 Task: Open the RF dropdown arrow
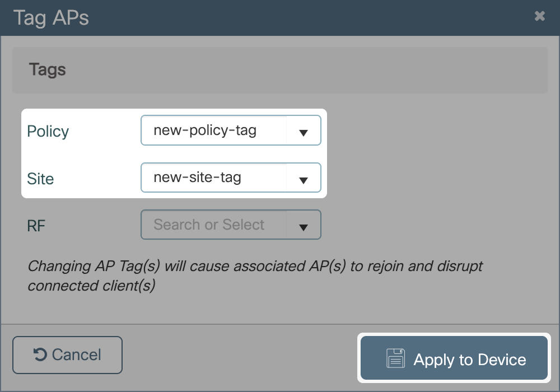point(303,227)
